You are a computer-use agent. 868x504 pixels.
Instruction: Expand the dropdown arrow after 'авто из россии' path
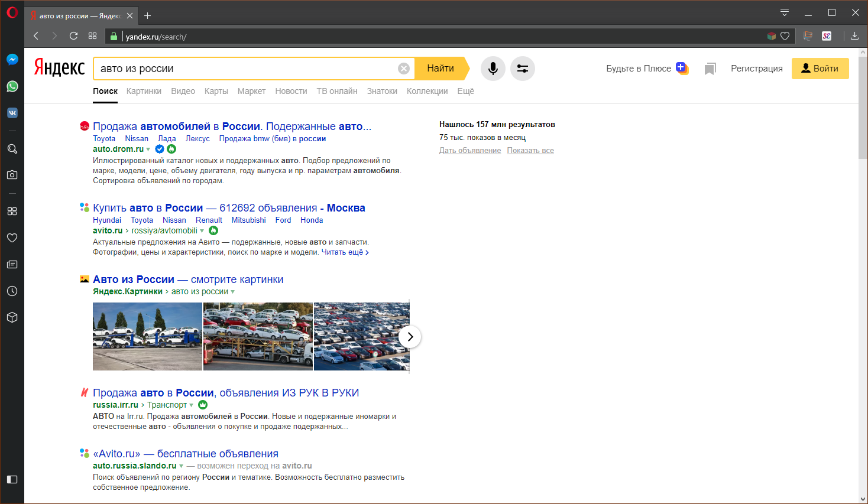pyautogui.click(x=233, y=292)
